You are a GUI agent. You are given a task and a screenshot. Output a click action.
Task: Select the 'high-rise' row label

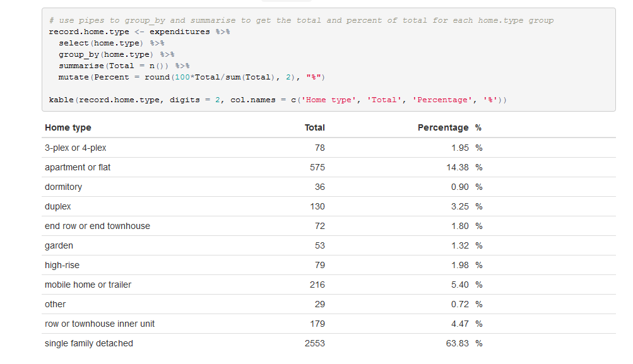click(x=62, y=266)
